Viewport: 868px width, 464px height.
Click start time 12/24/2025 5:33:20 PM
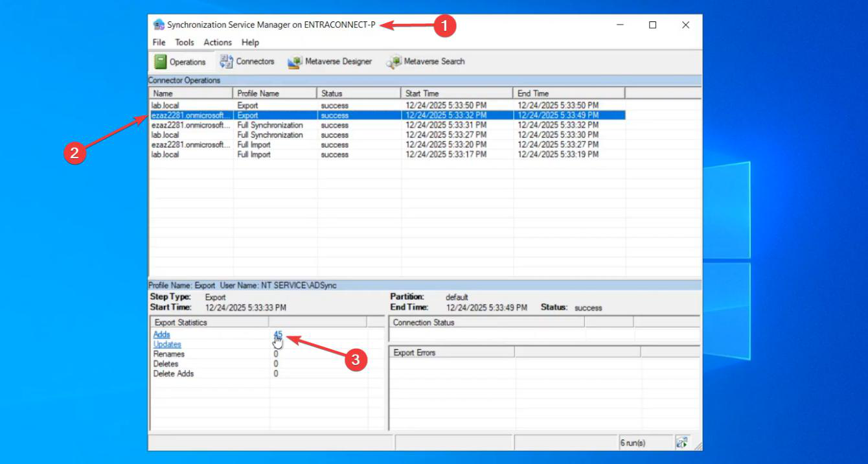pos(446,145)
